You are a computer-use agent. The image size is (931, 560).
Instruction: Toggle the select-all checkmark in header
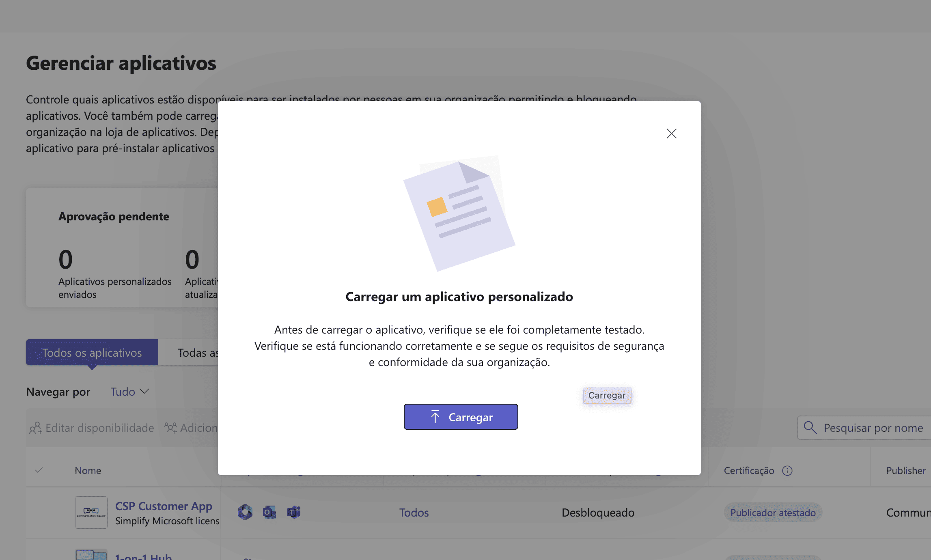tap(39, 470)
